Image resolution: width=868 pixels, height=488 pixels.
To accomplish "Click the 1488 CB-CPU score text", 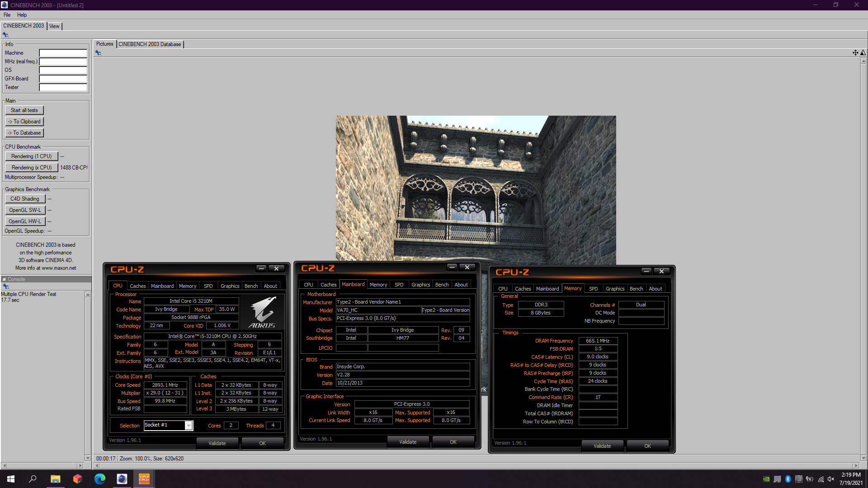I will 74,168.
